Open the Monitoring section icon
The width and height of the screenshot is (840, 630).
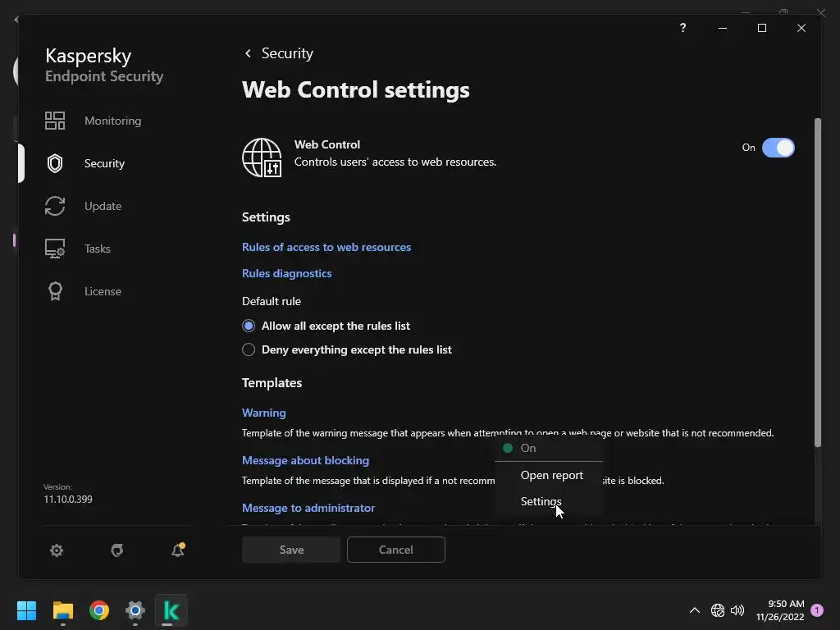pos(55,121)
